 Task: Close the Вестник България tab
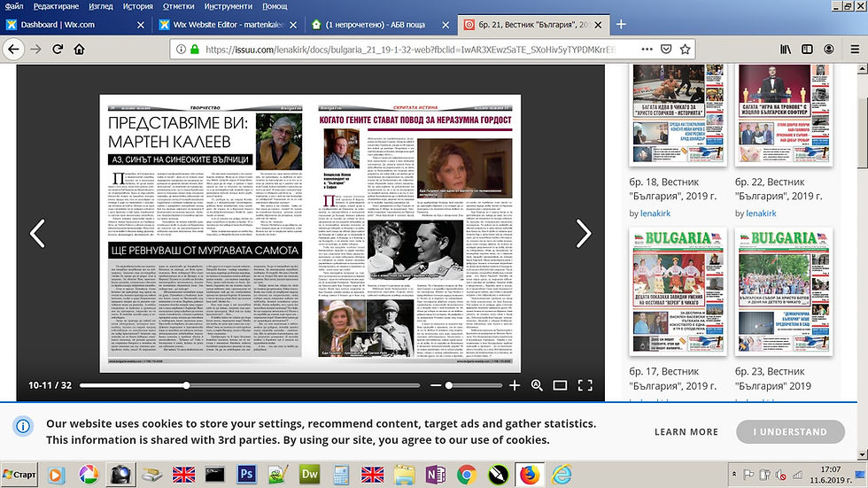598,25
